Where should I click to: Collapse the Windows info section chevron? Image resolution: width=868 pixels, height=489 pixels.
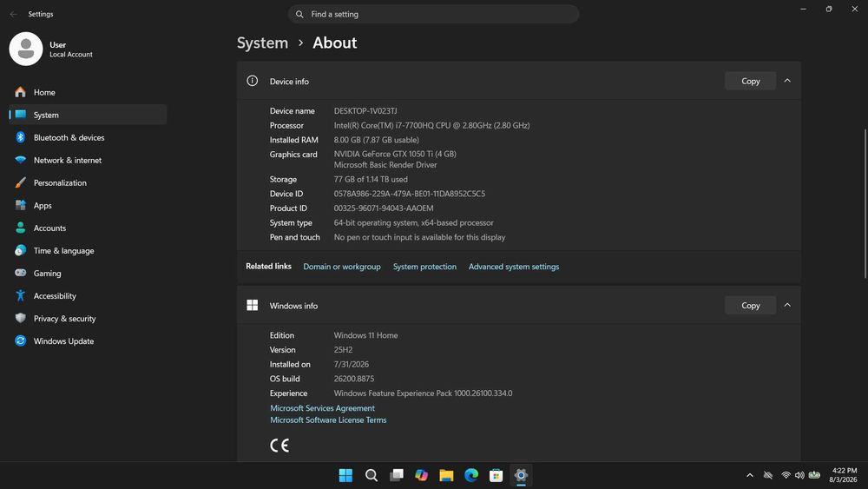tap(787, 305)
